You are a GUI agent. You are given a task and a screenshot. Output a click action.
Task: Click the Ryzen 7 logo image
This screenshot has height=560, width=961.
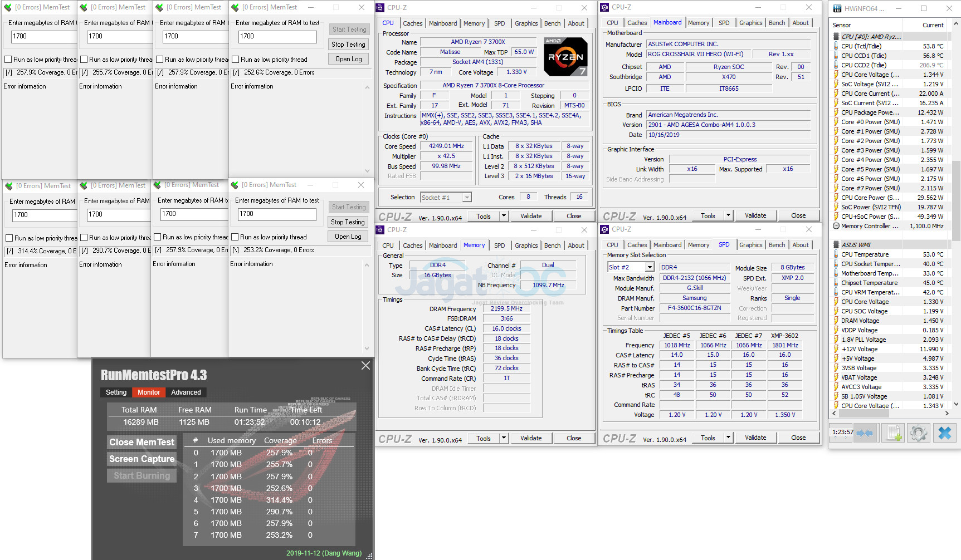coord(565,57)
